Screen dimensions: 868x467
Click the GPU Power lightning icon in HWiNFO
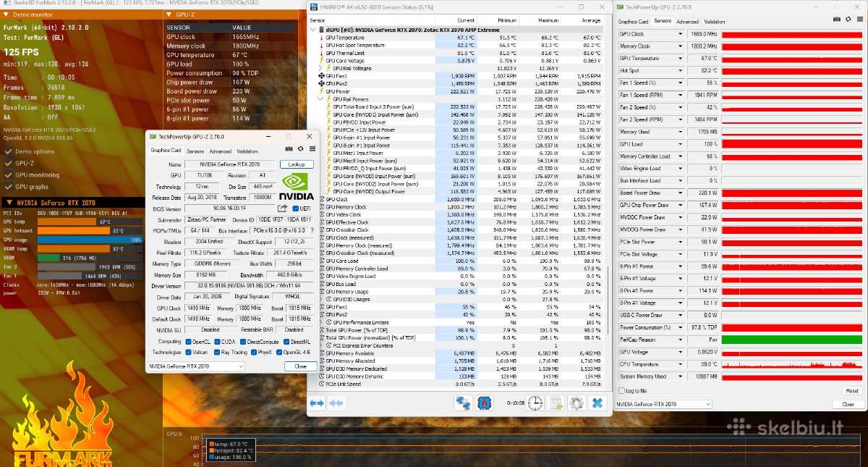point(322,92)
